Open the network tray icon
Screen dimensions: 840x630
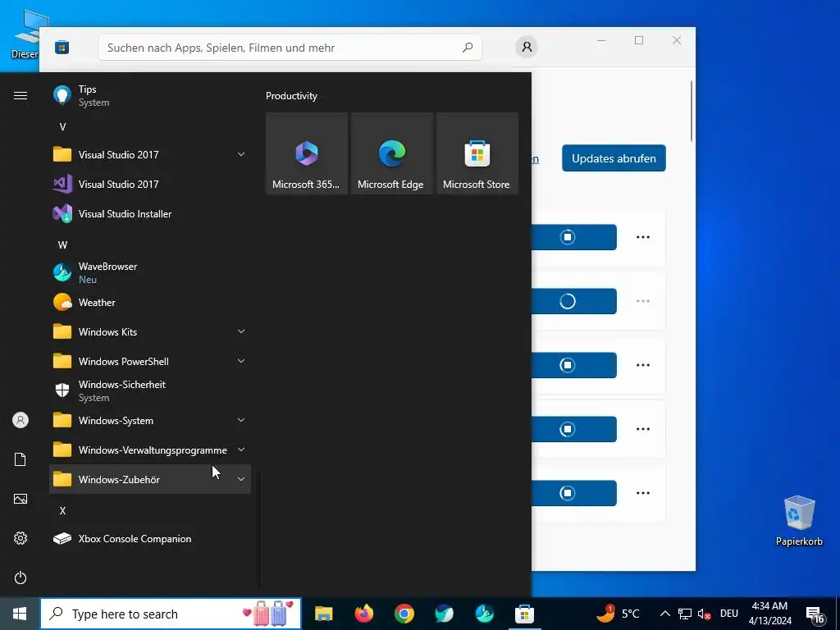[x=685, y=614]
